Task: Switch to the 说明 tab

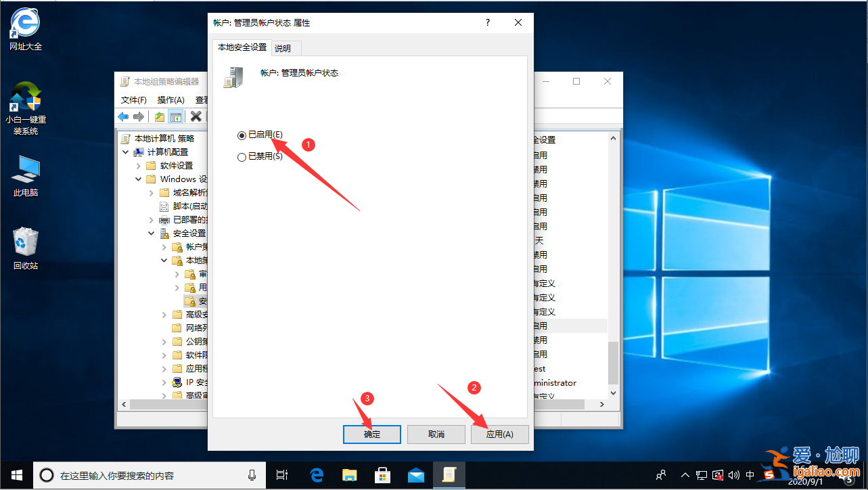Action: click(x=285, y=47)
